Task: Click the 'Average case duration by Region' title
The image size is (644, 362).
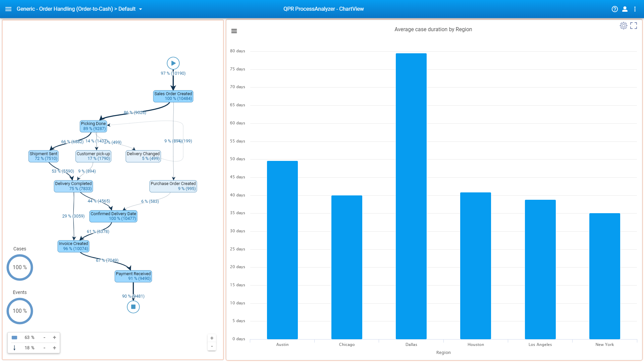Action: point(433,29)
